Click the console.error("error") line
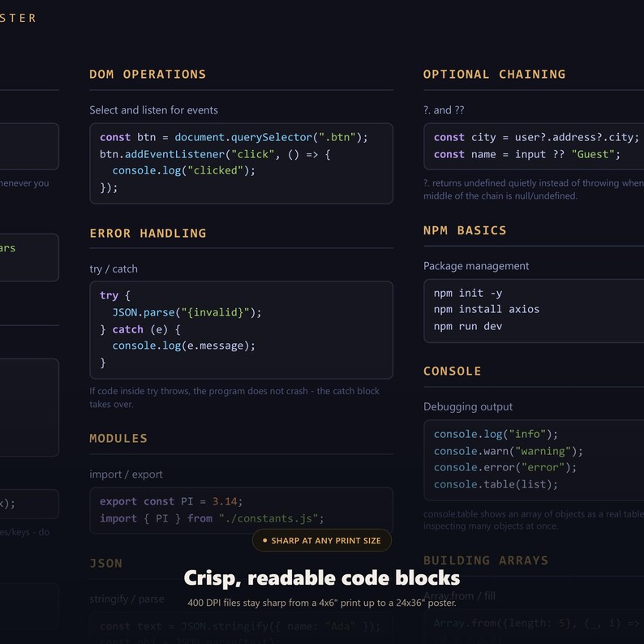The image size is (644, 644). click(505, 467)
